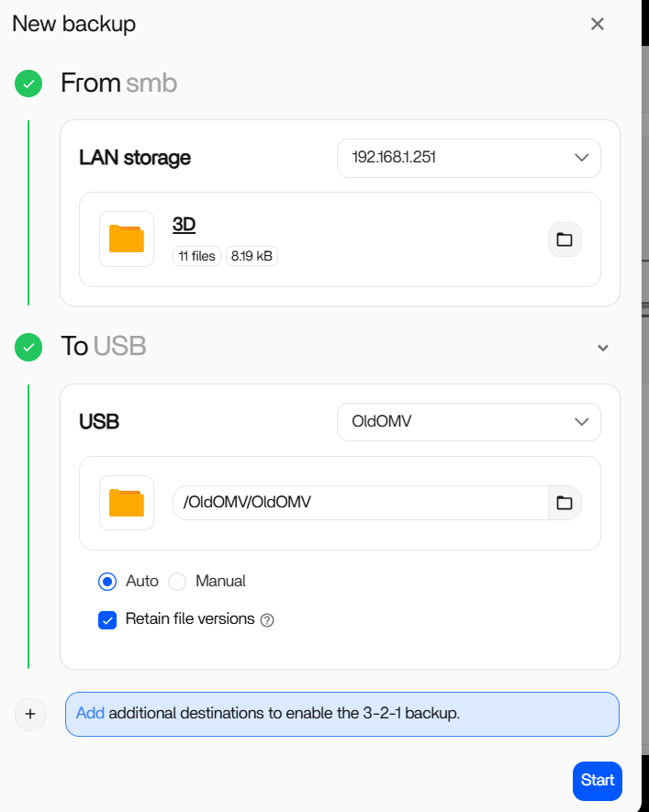The image size is (649, 812).
Task: Open the 3D folder name link
Action: click(x=184, y=224)
